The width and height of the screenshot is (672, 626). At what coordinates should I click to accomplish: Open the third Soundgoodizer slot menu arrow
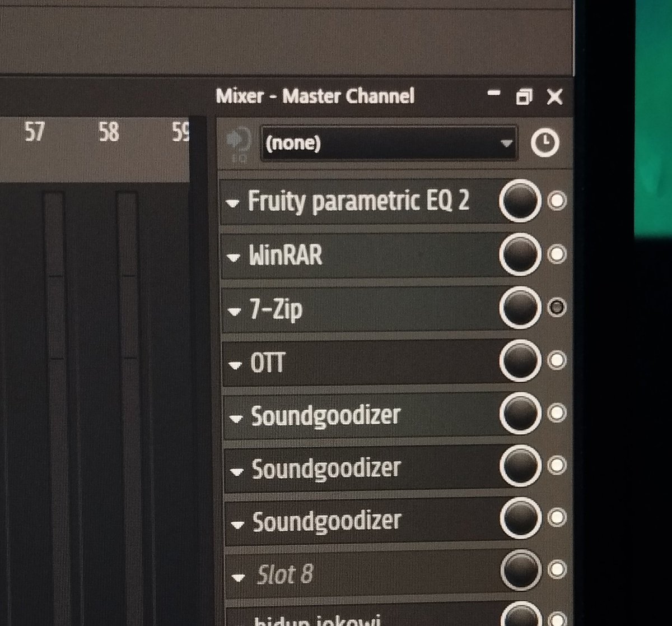tap(237, 525)
